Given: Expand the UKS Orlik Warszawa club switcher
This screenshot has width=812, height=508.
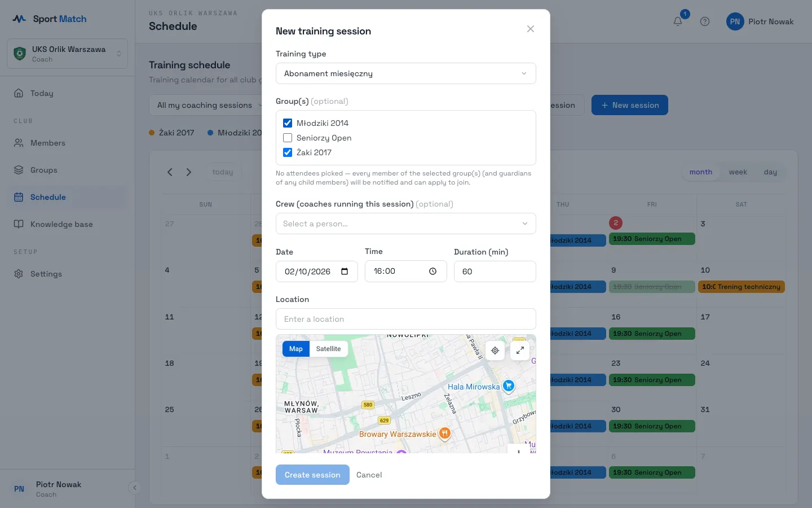Looking at the screenshot, I should click(67, 54).
